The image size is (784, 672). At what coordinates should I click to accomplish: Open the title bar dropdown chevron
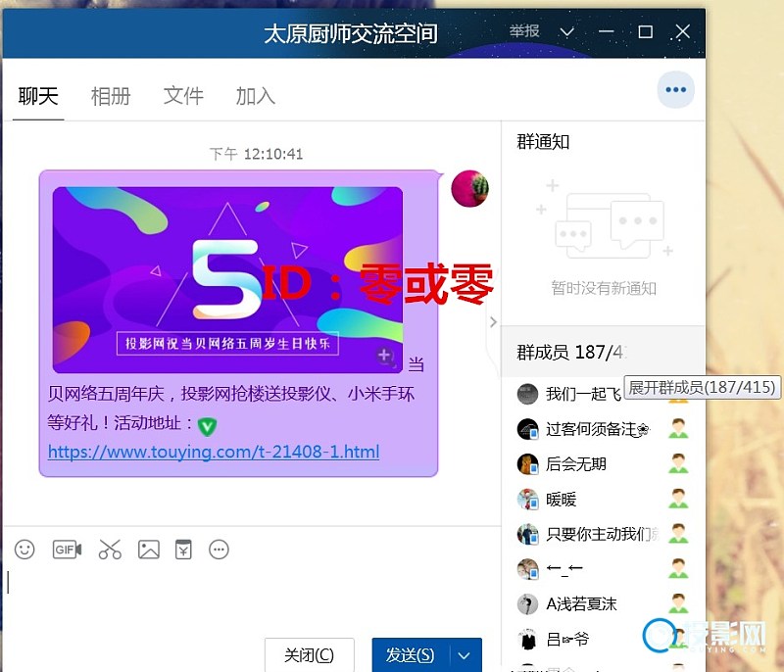tap(566, 32)
